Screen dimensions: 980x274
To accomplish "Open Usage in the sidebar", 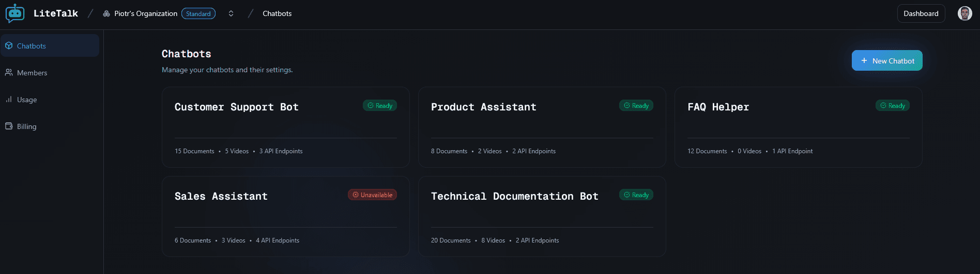I will [x=50, y=100].
